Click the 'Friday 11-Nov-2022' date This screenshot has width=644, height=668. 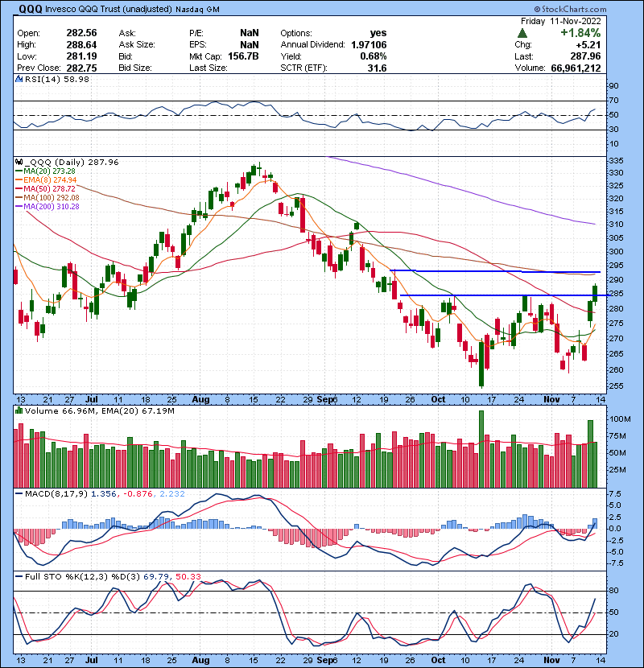coord(560,21)
